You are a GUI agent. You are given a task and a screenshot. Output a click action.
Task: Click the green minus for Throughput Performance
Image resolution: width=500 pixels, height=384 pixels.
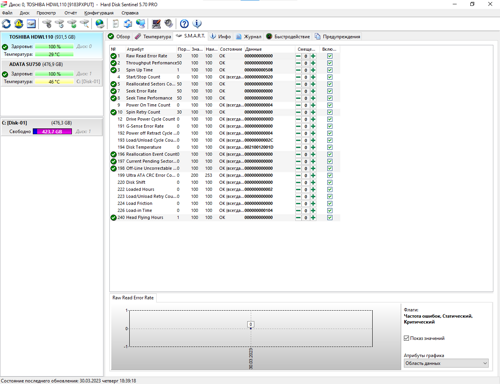point(298,63)
